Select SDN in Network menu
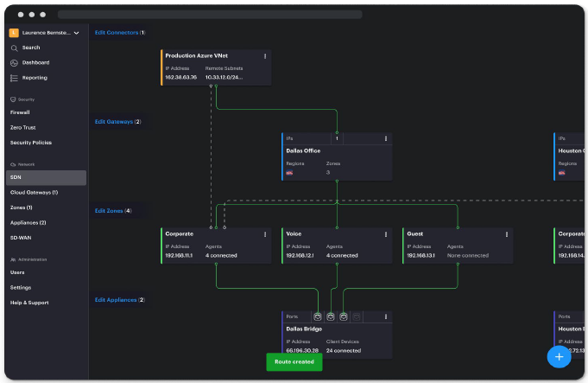 [46, 177]
